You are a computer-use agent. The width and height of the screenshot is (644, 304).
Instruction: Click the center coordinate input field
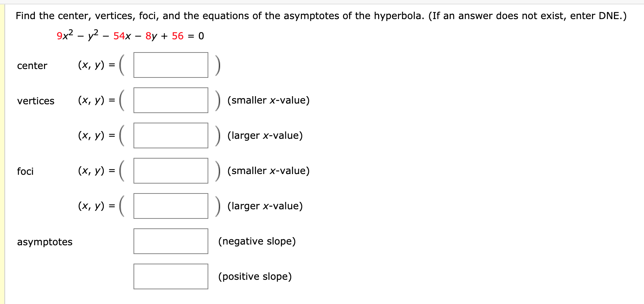pos(171,65)
